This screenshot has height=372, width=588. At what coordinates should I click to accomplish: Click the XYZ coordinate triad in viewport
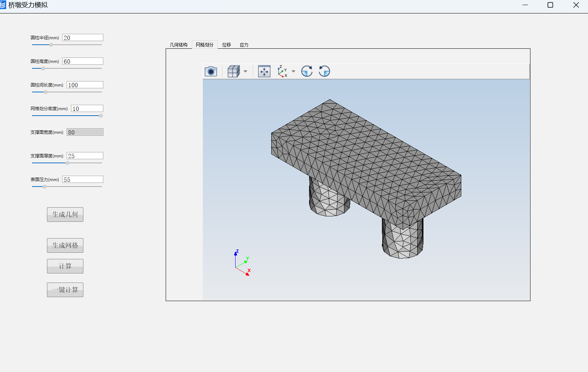pyautogui.click(x=242, y=263)
